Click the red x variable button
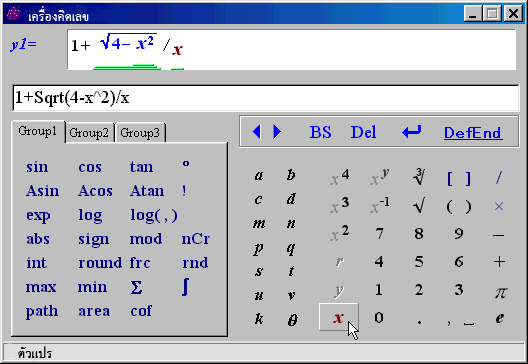This screenshot has width=528, height=364. click(338, 317)
